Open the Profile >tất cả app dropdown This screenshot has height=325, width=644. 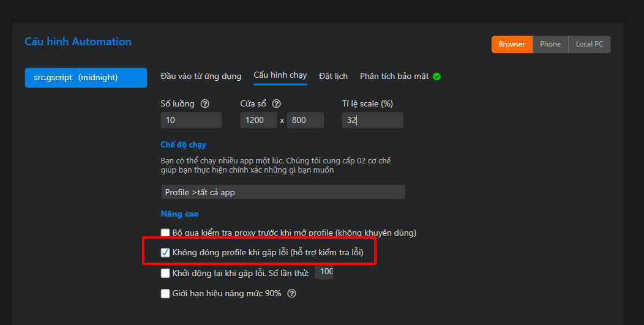283,192
